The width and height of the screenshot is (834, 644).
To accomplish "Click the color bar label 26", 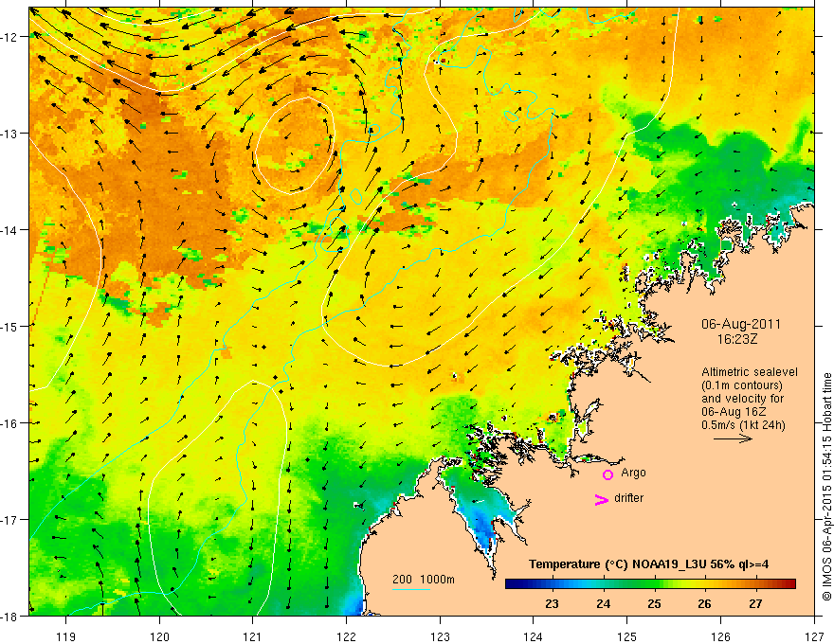I will pyautogui.click(x=704, y=603).
